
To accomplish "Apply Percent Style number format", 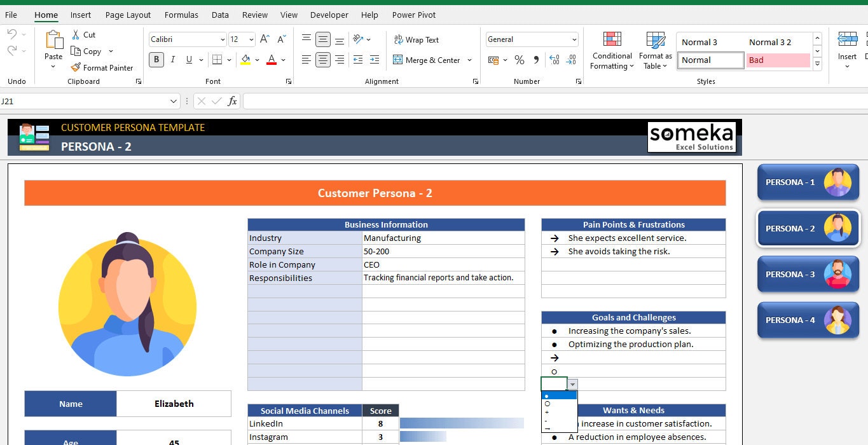I will click(520, 60).
